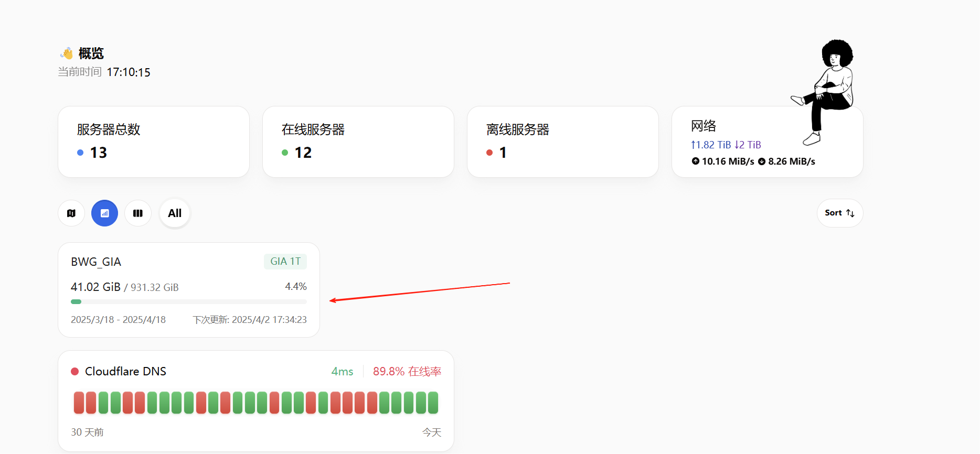The image size is (980, 454).
Task: Click the green dot beside 12
Action: (x=285, y=153)
